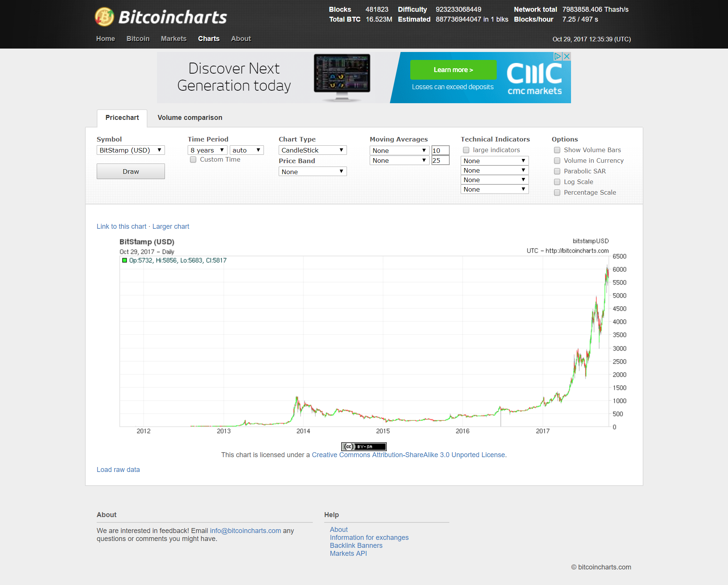Open the Creative Commons license link

point(408,455)
